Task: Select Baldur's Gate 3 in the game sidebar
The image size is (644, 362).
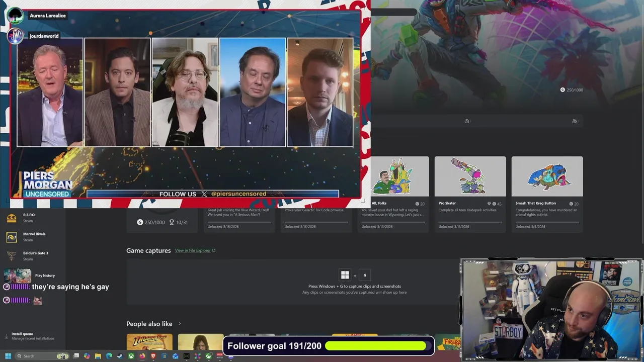Action: click(33, 256)
